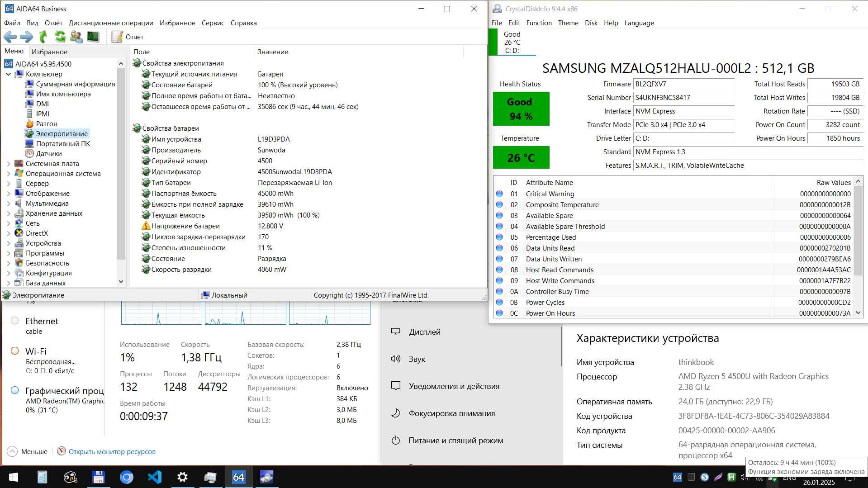The image size is (868, 488).
Task: Open the Settings gear taskbar icon
Action: (x=182, y=477)
